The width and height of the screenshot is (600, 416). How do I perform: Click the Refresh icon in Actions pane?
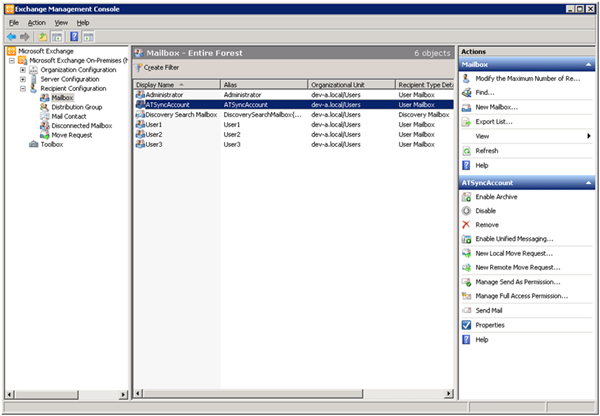pyautogui.click(x=466, y=151)
